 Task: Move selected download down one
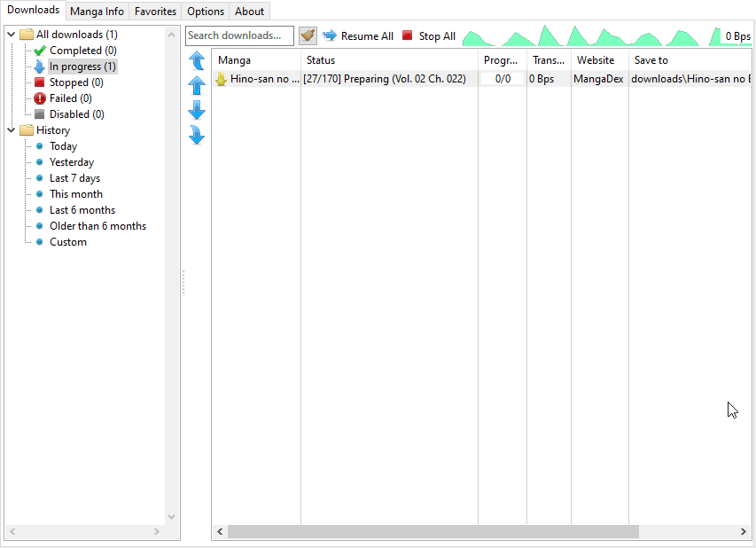pyautogui.click(x=197, y=111)
